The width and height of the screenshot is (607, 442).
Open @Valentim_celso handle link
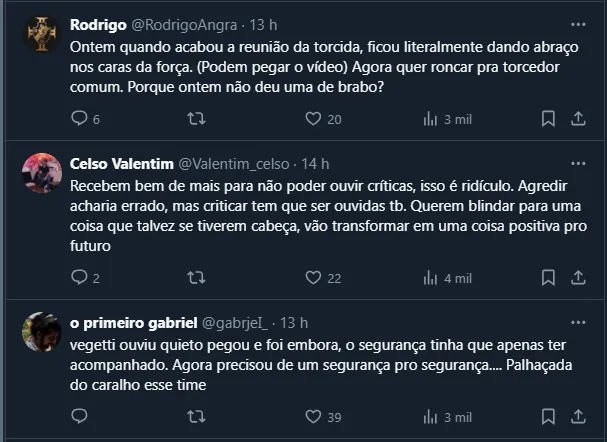233,163
